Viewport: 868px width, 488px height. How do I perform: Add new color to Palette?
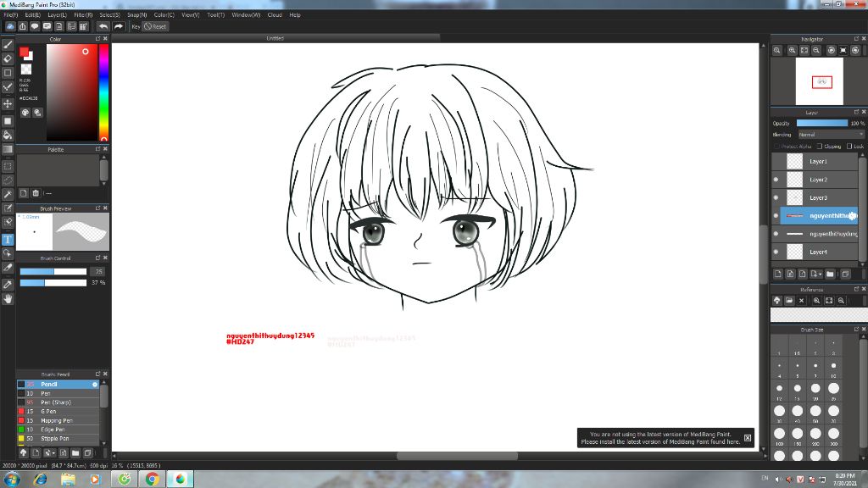(x=23, y=193)
